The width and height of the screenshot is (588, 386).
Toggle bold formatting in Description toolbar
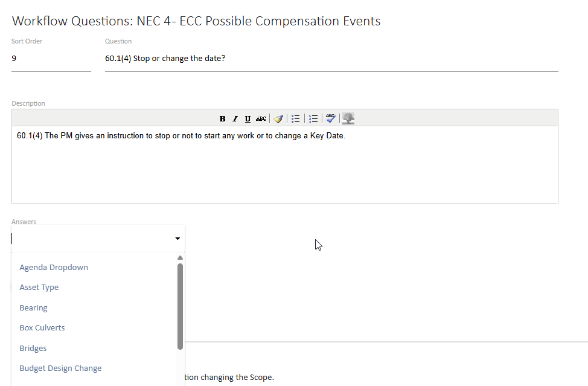tap(222, 118)
